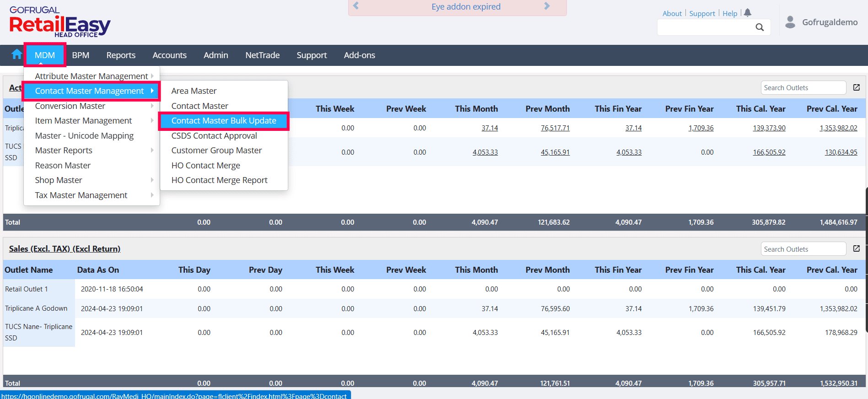The height and width of the screenshot is (399, 868).
Task: Click the Sales table Outlet Name header
Action: [29, 270]
